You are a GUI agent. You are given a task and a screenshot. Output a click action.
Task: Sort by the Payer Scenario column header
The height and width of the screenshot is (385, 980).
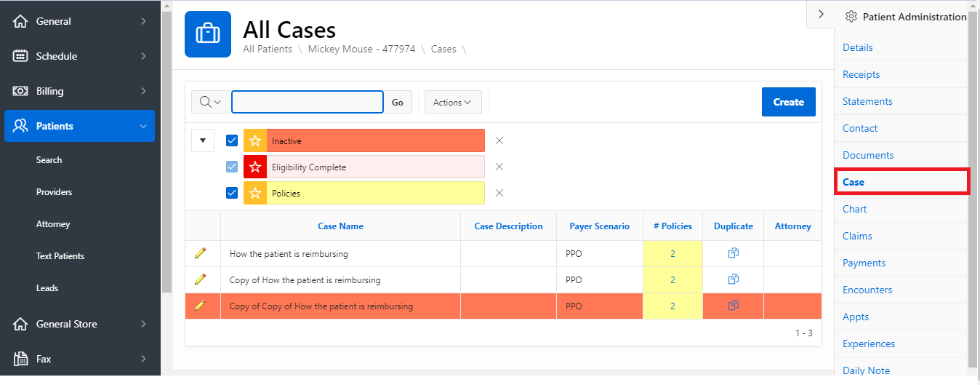point(600,226)
